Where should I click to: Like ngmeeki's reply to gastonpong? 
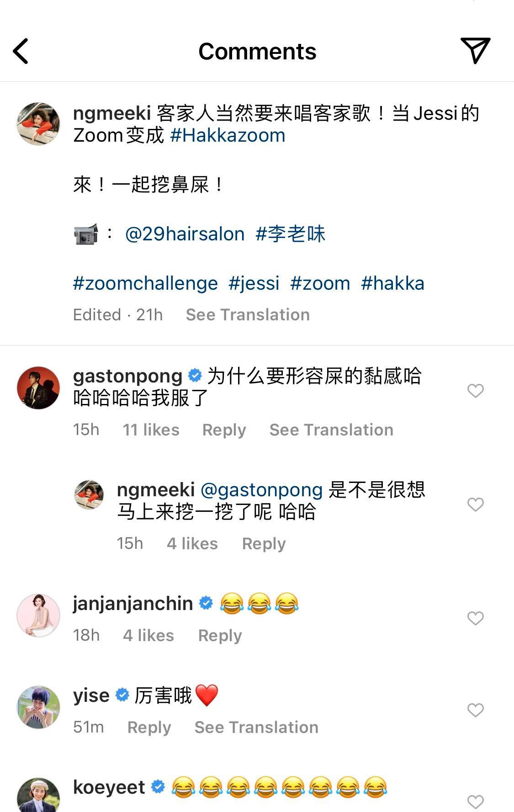(475, 504)
